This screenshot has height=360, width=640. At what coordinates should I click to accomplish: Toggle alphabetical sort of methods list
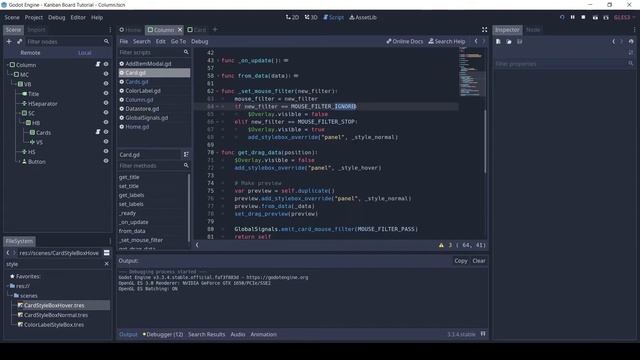[186, 154]
